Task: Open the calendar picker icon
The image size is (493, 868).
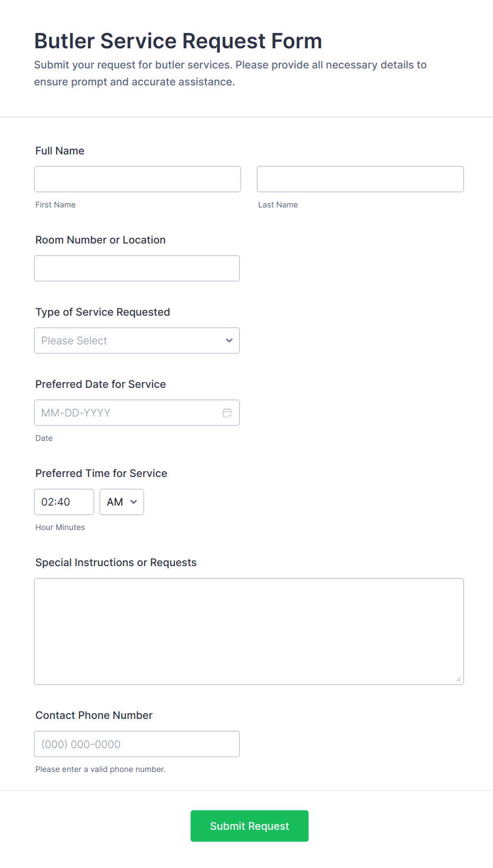Action: coord(227,413)
